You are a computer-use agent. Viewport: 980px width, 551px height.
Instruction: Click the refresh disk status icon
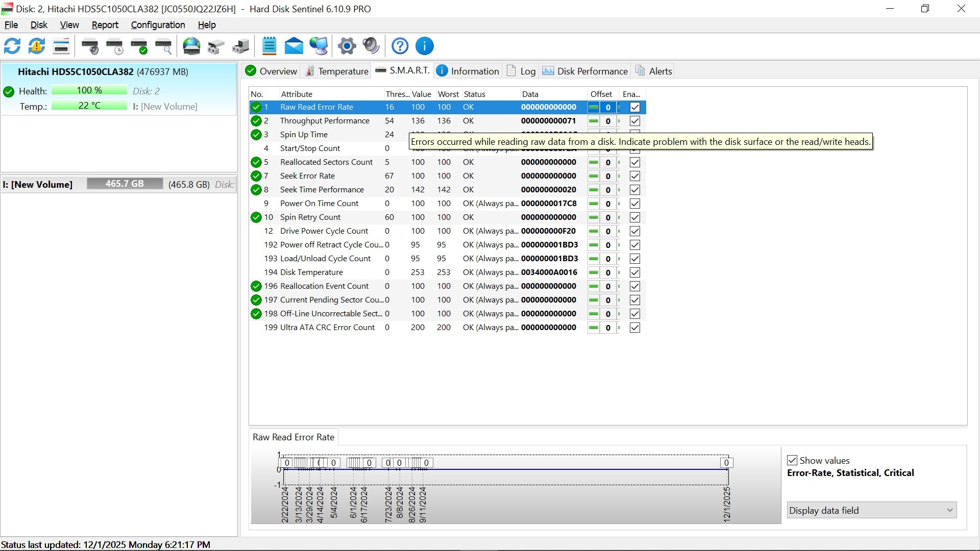[12, 46]
